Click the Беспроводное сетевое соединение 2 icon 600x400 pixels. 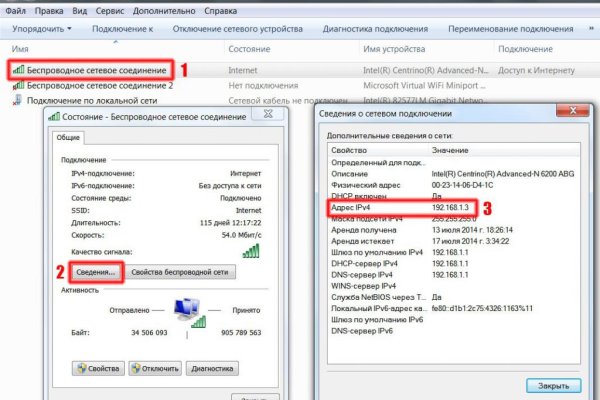[x=17, y=86]
